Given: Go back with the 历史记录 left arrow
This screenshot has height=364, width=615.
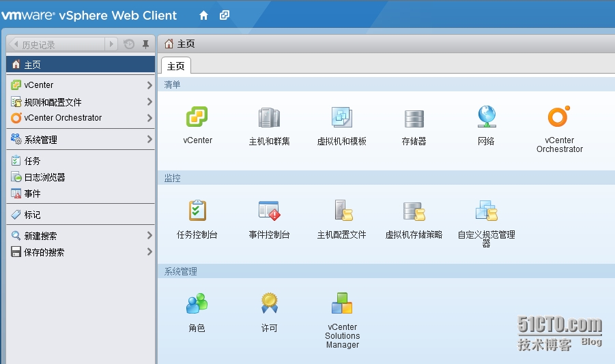Looking at the screenshot, I should pyautogui.click(x=15, y=44).
